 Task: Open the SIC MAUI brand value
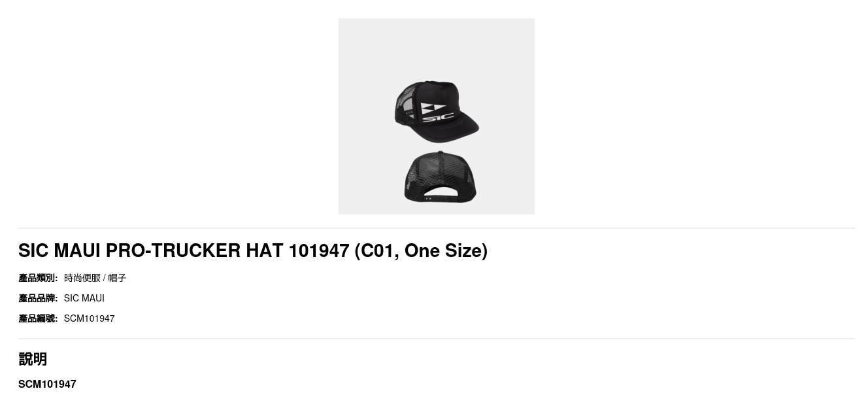84,298
